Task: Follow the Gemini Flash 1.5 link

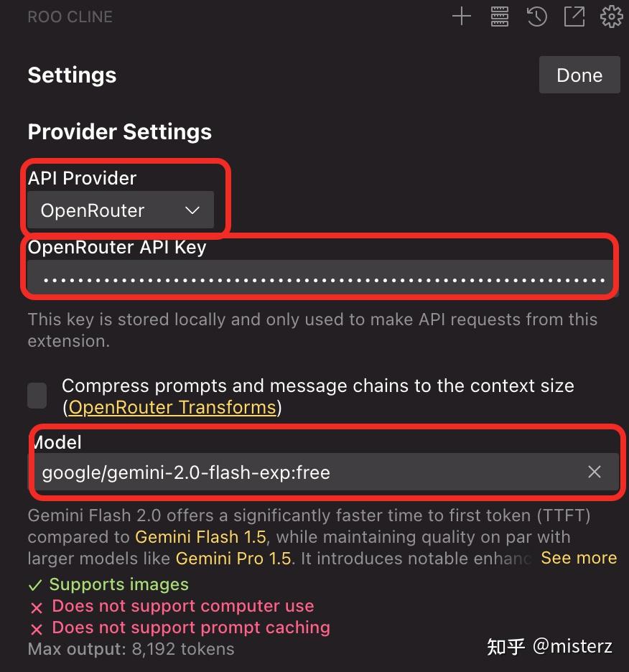Action: [200, 536]
